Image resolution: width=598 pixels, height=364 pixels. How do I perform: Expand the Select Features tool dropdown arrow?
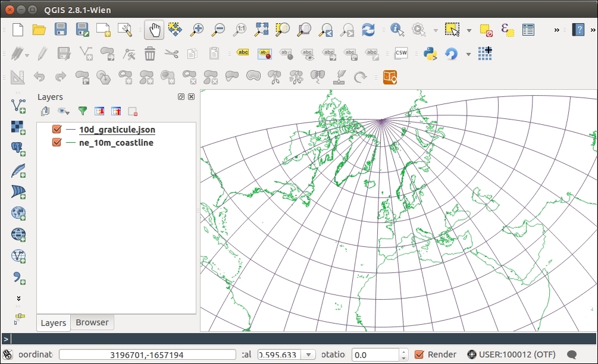469,30
